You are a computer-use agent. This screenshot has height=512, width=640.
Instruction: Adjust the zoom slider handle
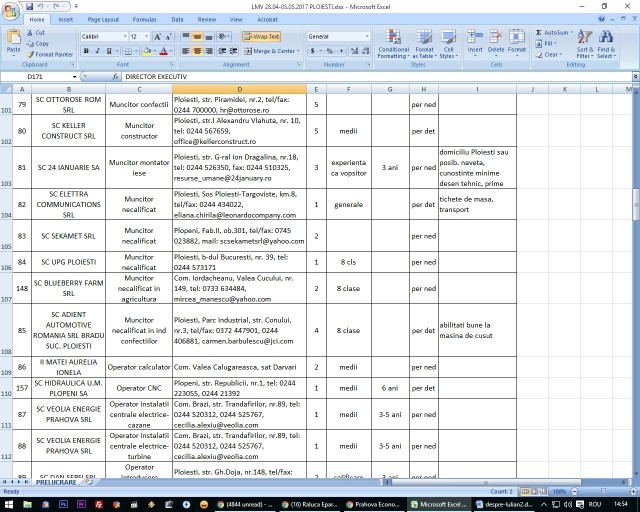pyautogui.click(x=604, y=492)
